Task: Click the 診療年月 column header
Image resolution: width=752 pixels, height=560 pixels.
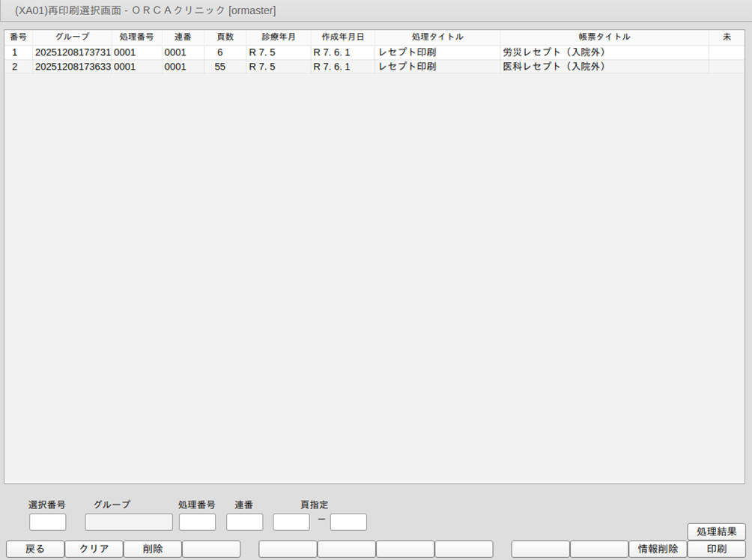Action: 278,37
